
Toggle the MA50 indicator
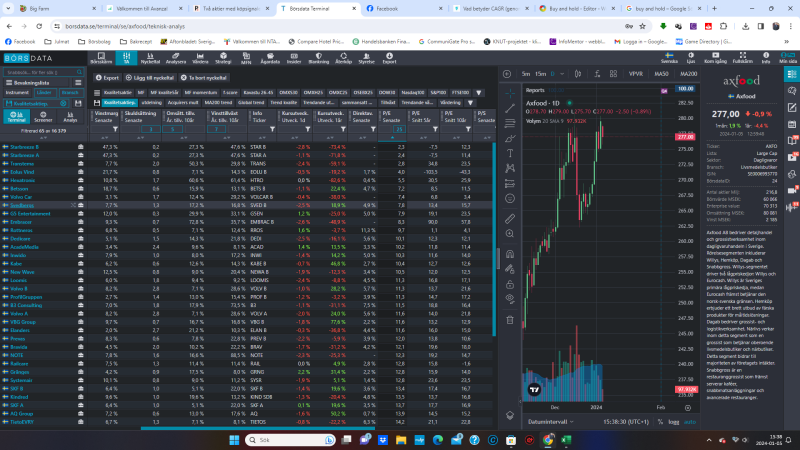(661, 74)
